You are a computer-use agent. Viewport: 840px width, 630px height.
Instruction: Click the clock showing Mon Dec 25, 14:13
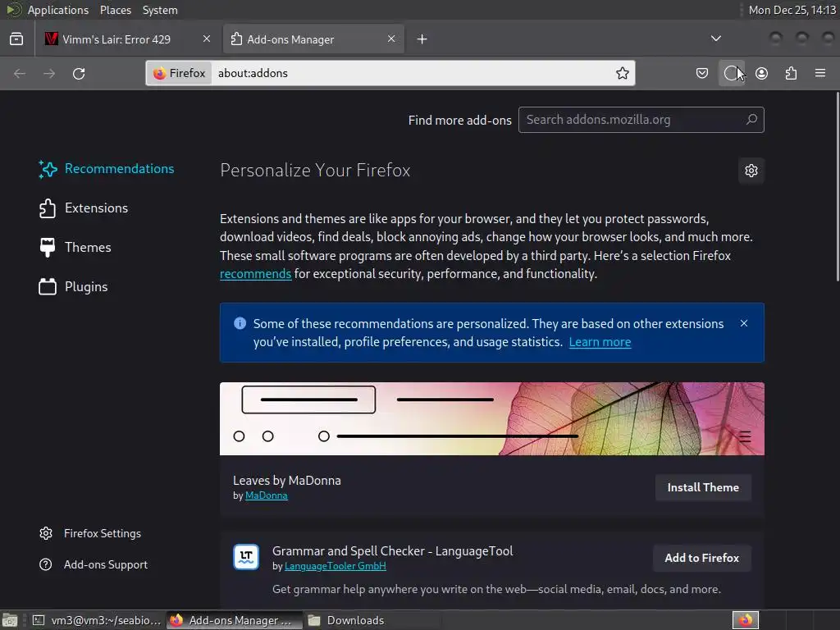click(x=792, y=10)
